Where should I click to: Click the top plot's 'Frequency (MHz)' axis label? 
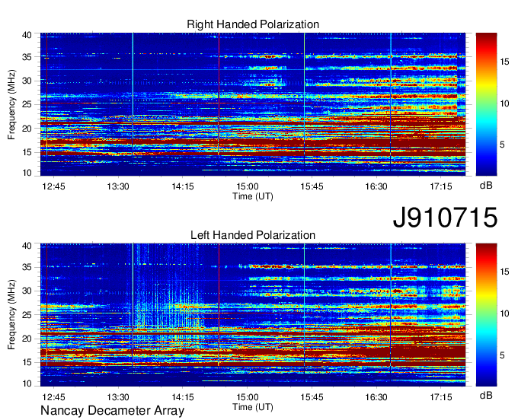[11, 104]
